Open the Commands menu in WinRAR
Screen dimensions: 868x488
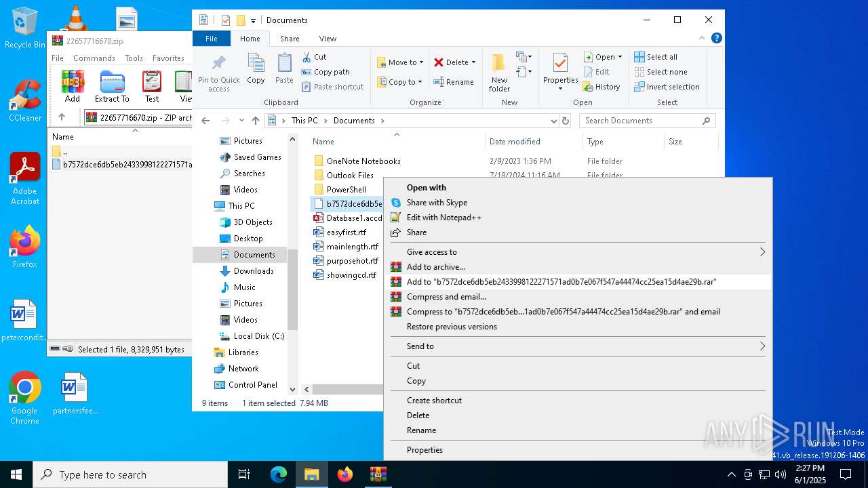click(94, 58)
